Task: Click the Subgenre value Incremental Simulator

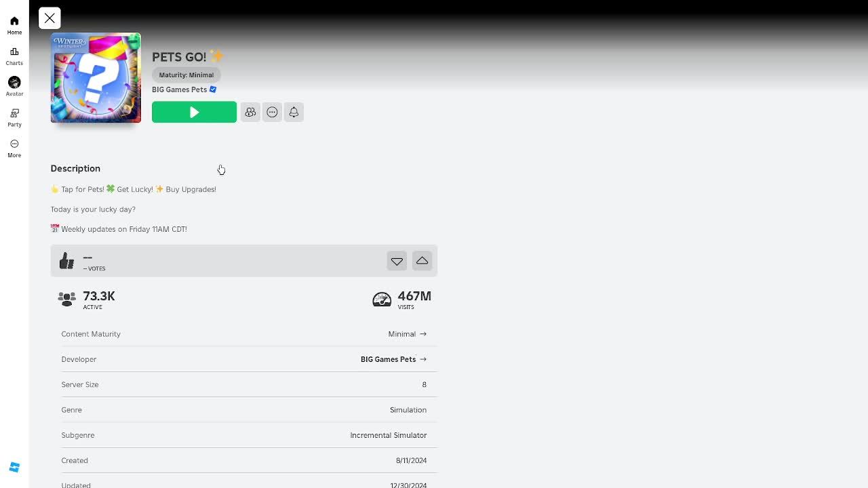Action: 389,435
